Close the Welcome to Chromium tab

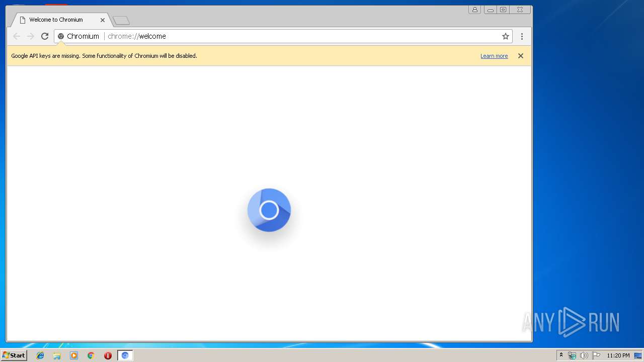pos(103,20)
